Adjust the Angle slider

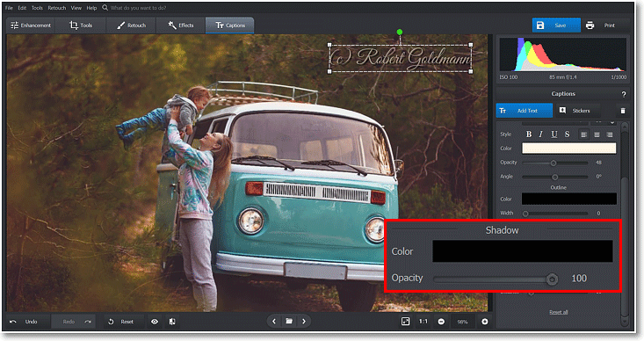click(x=555, y=177)
